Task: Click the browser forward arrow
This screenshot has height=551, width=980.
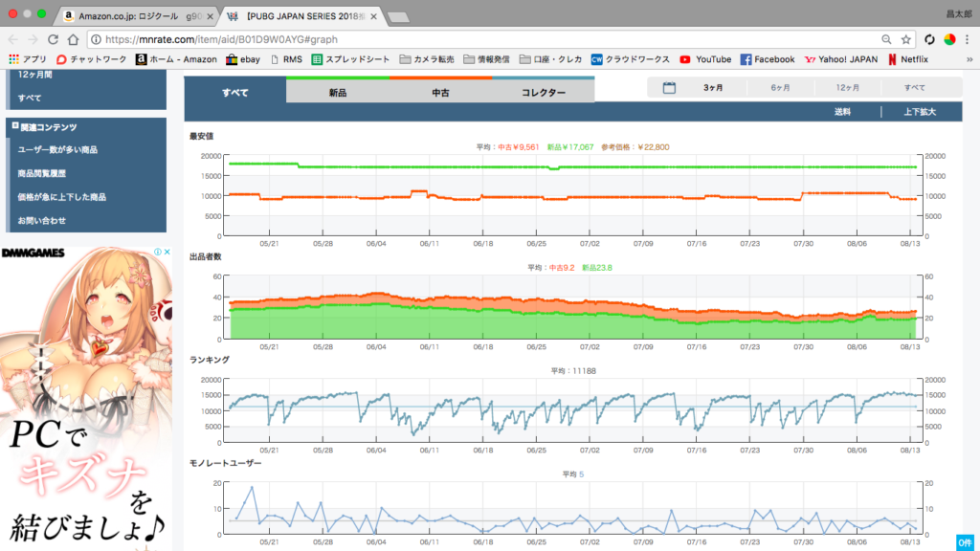Action: coord(33,39)
